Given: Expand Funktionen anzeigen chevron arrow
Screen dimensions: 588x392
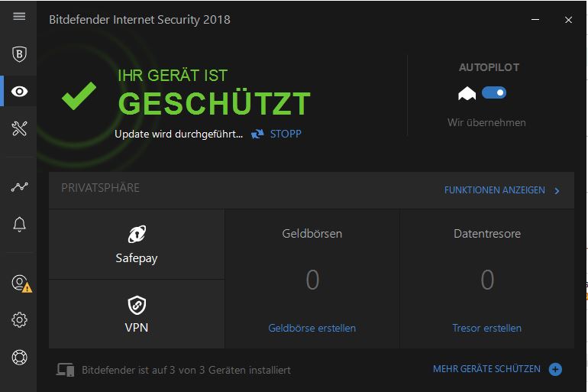Looking at the screenshot, I should click(x=557, y=191).
